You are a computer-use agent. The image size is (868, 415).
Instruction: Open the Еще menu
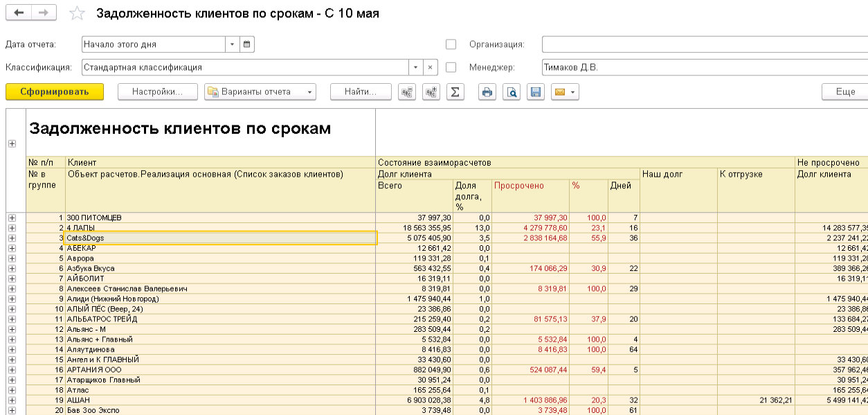(x=844, y=92)
